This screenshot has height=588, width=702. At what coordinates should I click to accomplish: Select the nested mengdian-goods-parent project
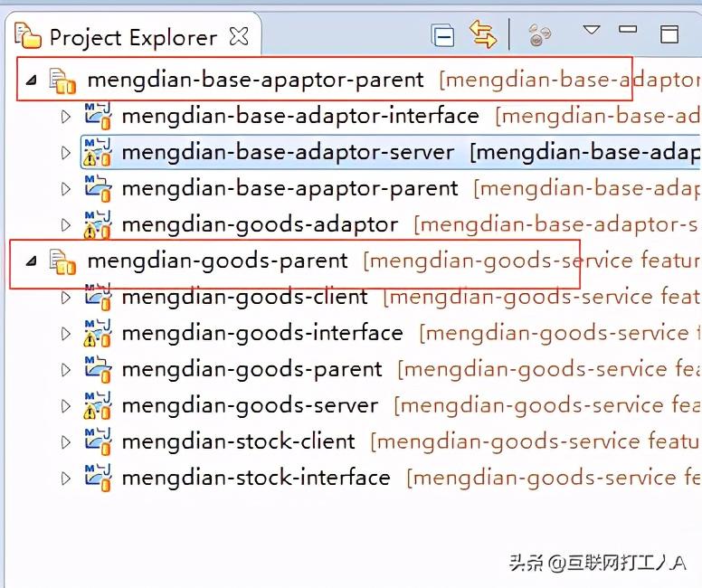coord(251,369)
